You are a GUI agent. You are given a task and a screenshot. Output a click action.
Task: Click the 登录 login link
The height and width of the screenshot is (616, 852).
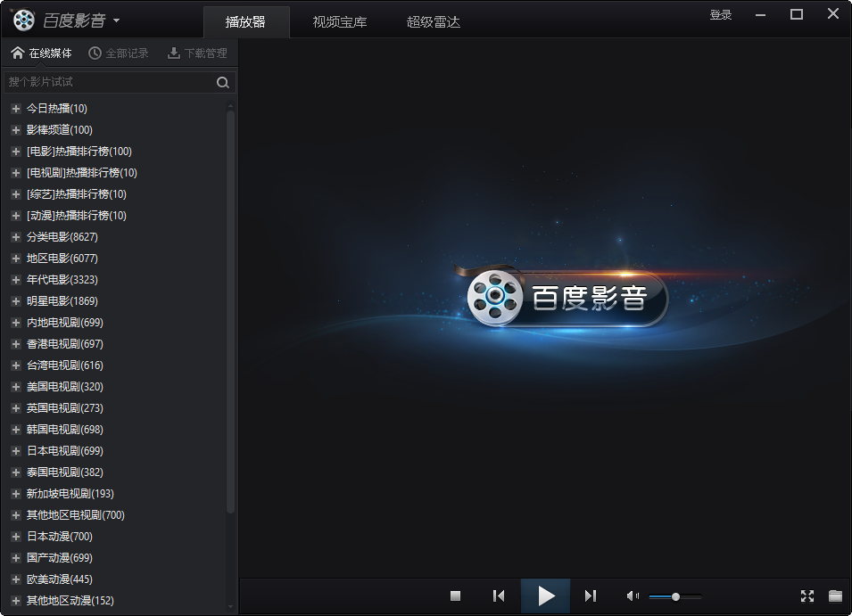click(721, 14)
